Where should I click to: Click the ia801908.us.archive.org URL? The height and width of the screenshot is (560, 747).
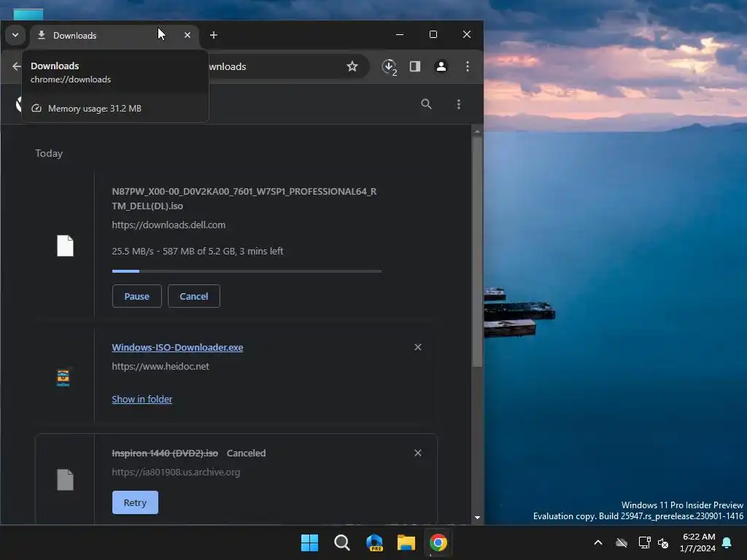tap(176, 472)
